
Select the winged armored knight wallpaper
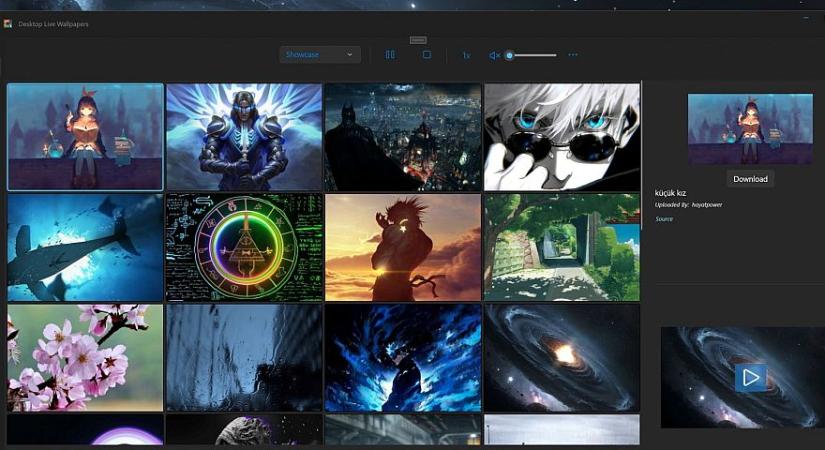pyautogui.click(x=244, y=137)
